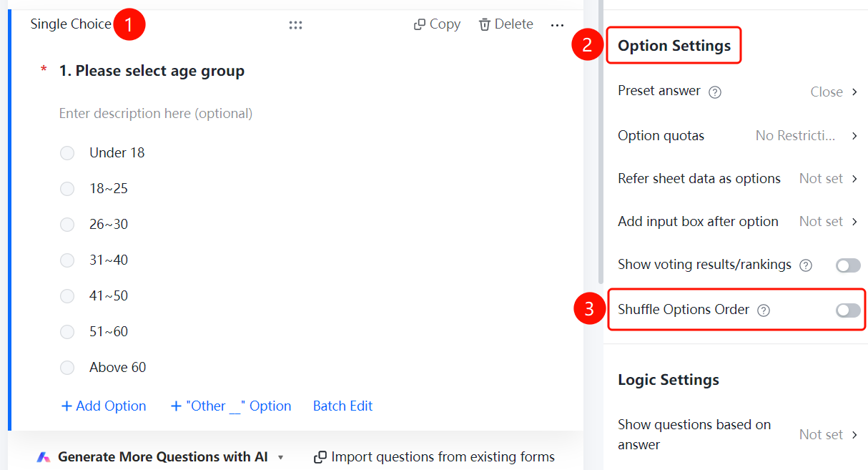
Task: Select the 31~40 radio button
Action: click(67, 260)
